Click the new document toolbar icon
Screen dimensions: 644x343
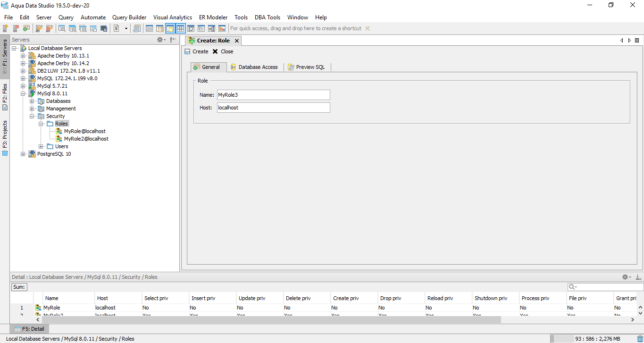click(117, 28)
